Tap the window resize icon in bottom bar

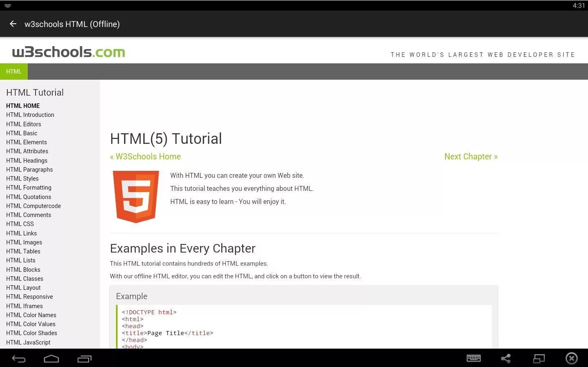[539, 358]
